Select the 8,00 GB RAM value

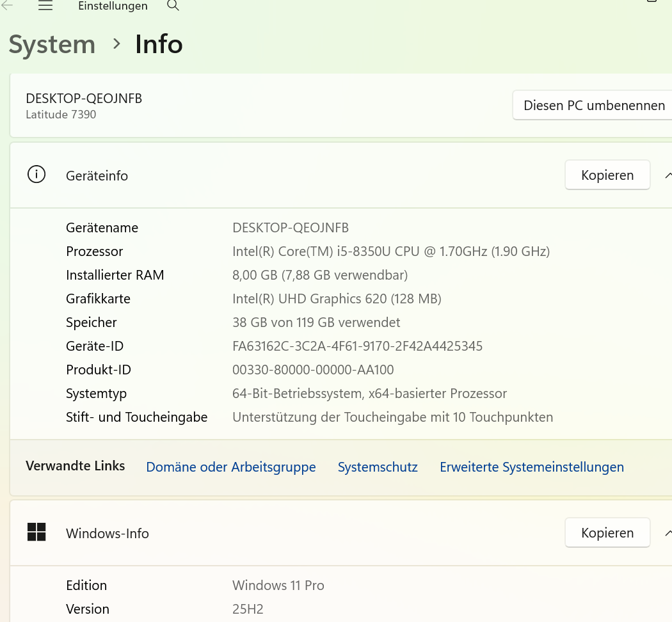[320, 275]
